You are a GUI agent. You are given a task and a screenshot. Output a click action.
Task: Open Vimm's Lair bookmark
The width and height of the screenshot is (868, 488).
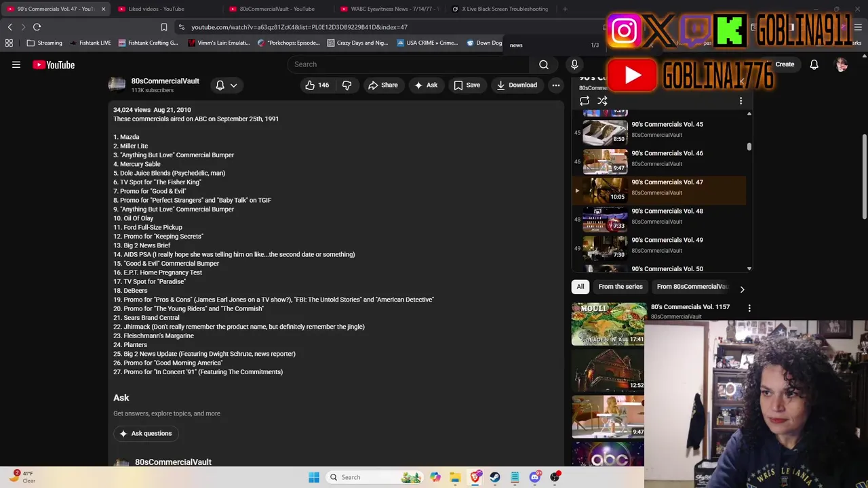pos(220,43)
